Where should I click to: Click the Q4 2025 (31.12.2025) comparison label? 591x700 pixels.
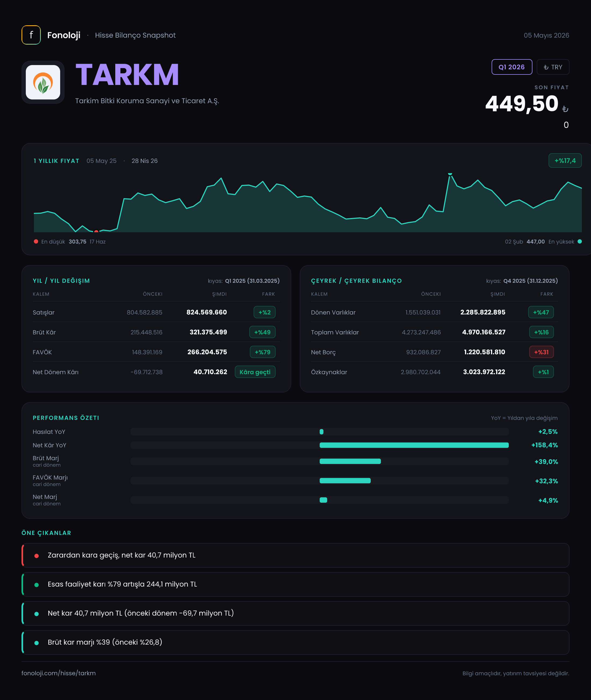tap(531, 281)
